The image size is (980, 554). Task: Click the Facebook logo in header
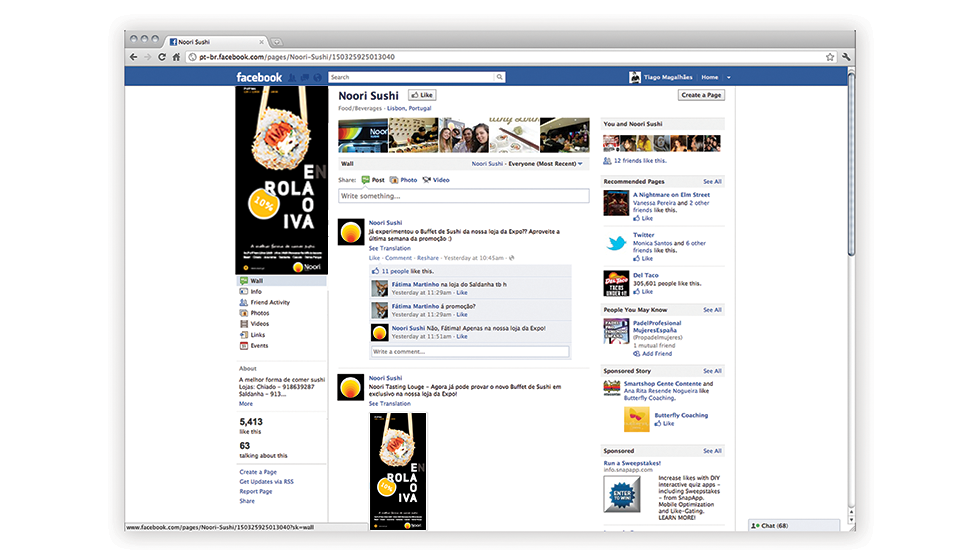259,77
